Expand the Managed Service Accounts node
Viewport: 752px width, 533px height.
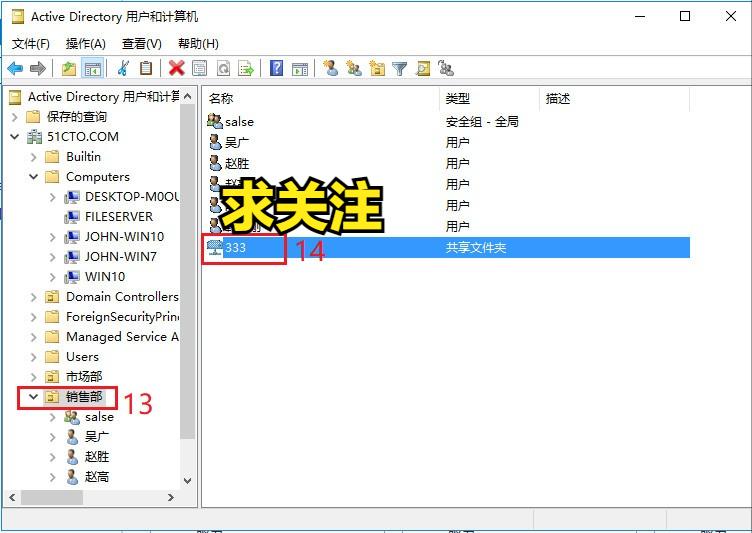tap(33, 337)
